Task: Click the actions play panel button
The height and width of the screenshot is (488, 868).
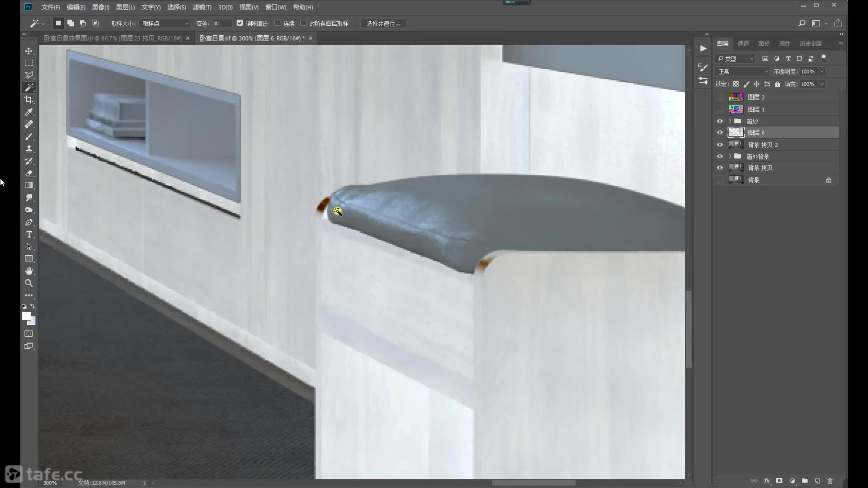Action: pos(703,48)
